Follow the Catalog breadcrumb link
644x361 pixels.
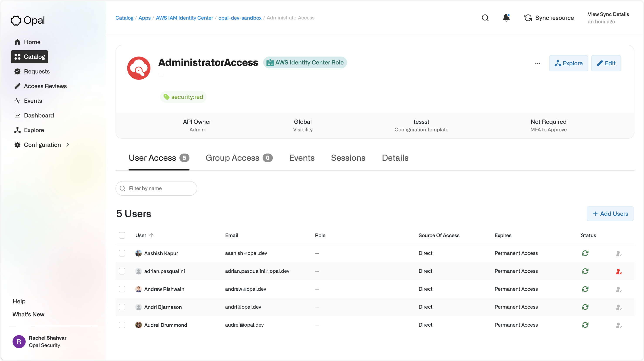pos(124,18)
